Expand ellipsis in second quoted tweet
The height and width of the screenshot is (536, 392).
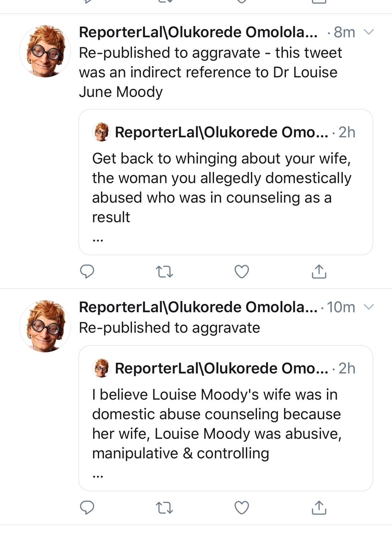(x=97, y=476)
